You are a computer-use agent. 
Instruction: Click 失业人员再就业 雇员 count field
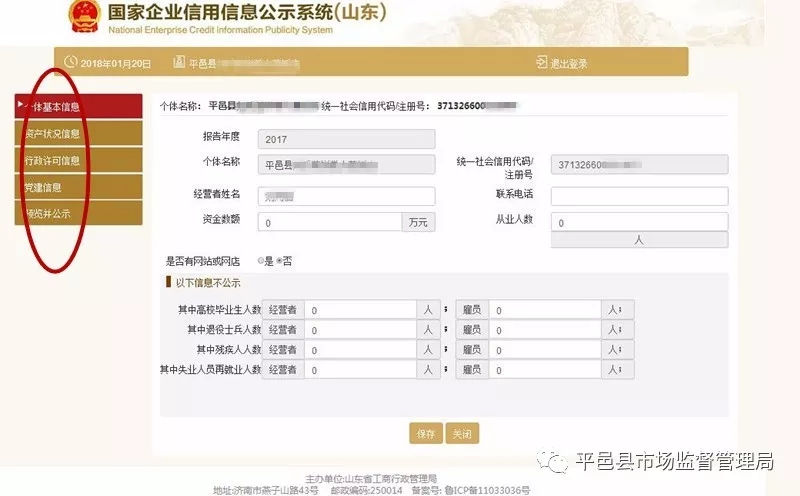pyautogui.click(x=545, y=370)
